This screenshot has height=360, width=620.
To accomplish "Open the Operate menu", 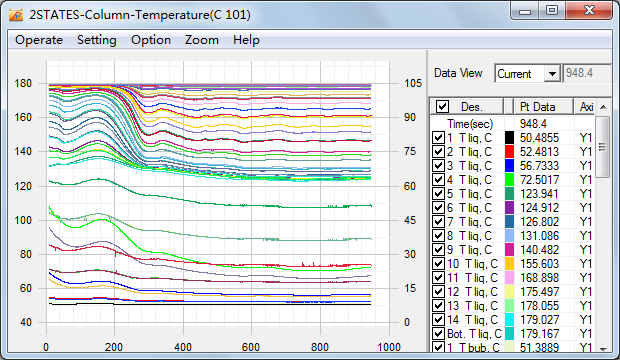I will coord(39,40).
